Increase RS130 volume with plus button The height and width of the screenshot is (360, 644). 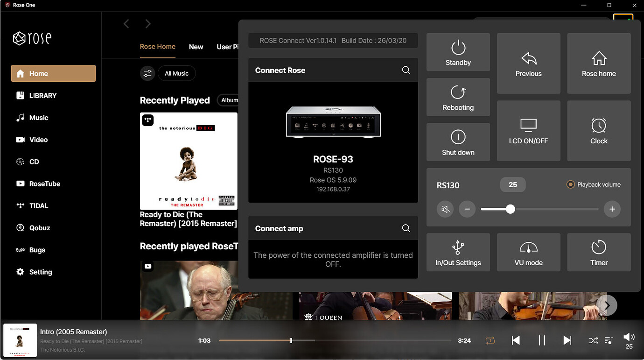612,209
